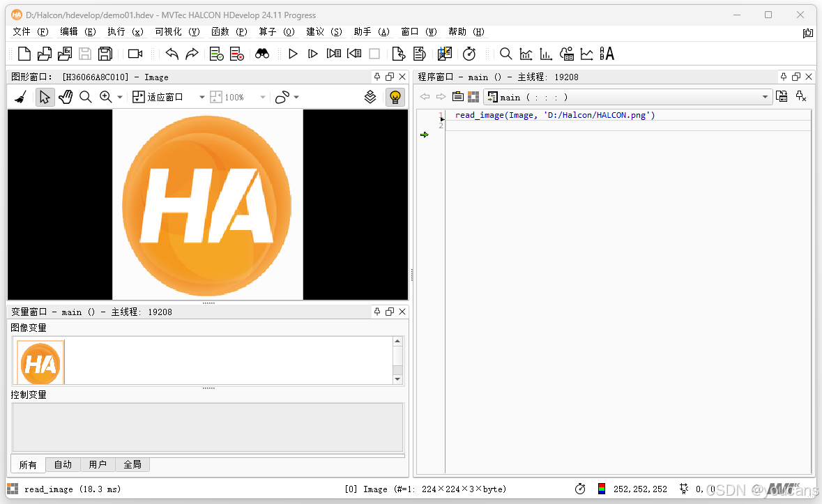Step into the procedure call

coord(333,54)
